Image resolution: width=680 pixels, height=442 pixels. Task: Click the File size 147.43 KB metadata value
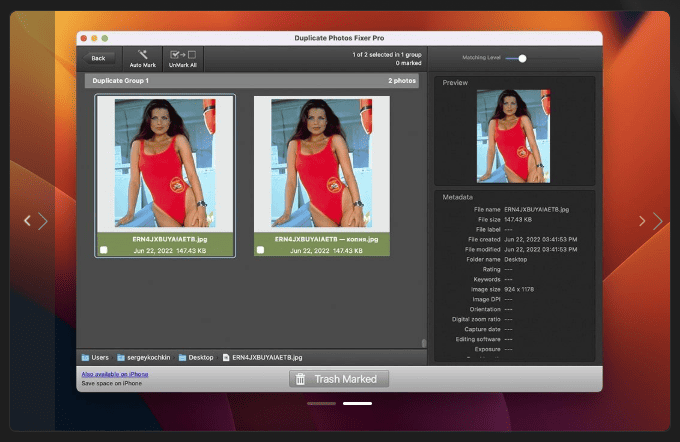tap(518, 219)
